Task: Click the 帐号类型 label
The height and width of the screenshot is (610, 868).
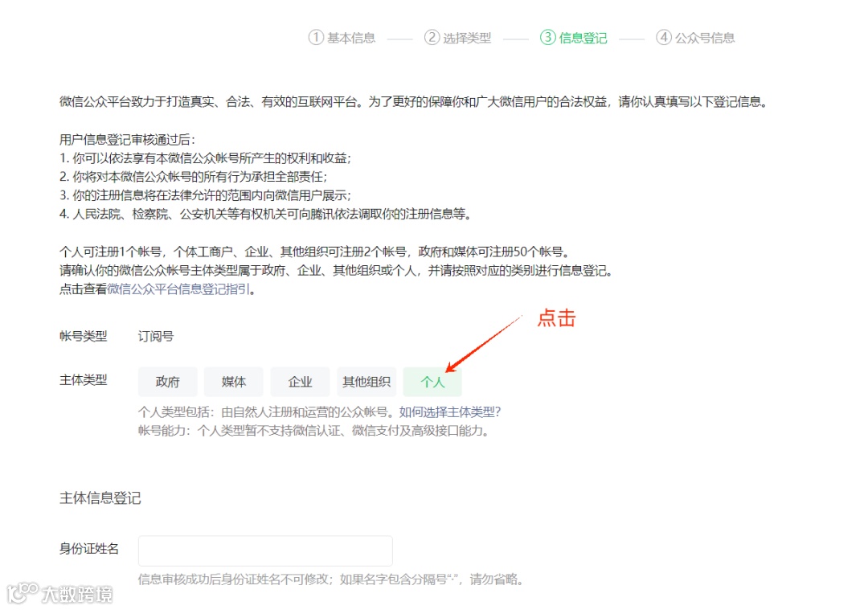Action: point(83,336)
